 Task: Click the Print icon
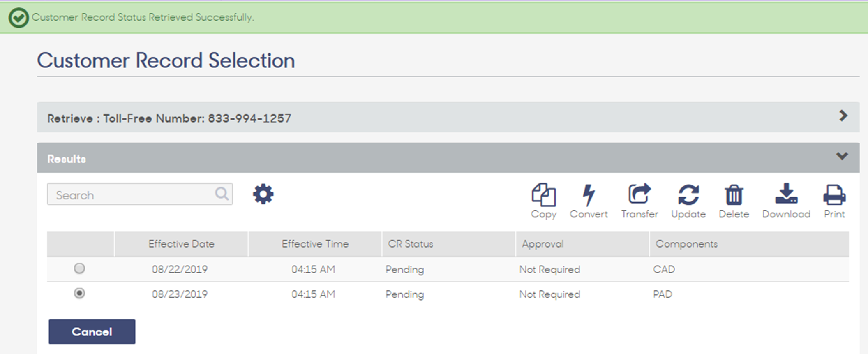pyautogui.click(x=834, y=194)
